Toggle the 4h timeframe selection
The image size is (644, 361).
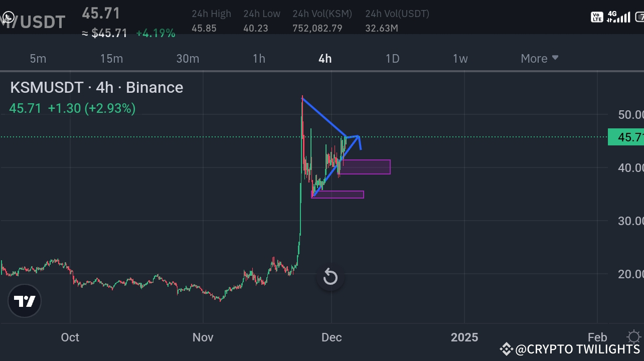point(325,58)
